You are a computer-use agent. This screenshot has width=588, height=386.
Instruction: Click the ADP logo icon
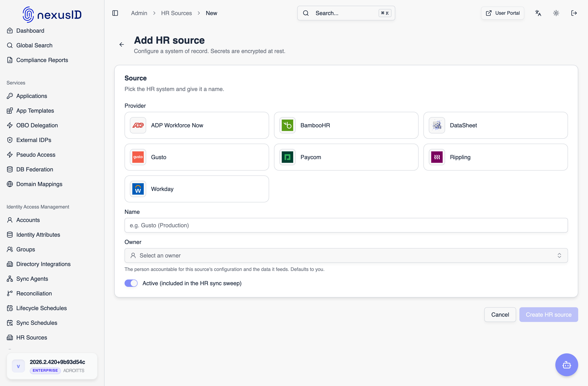click(x=138, y=125)
